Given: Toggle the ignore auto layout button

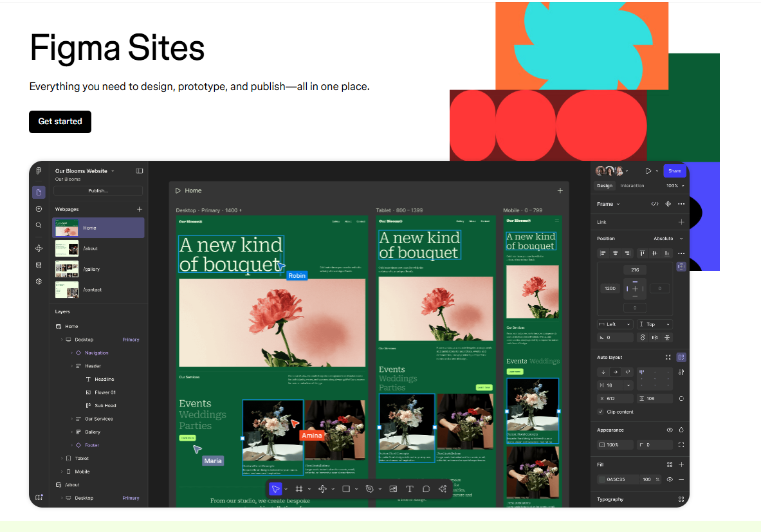Looking at the screenshot, I should pyautogui.click(x=681, y=266).
